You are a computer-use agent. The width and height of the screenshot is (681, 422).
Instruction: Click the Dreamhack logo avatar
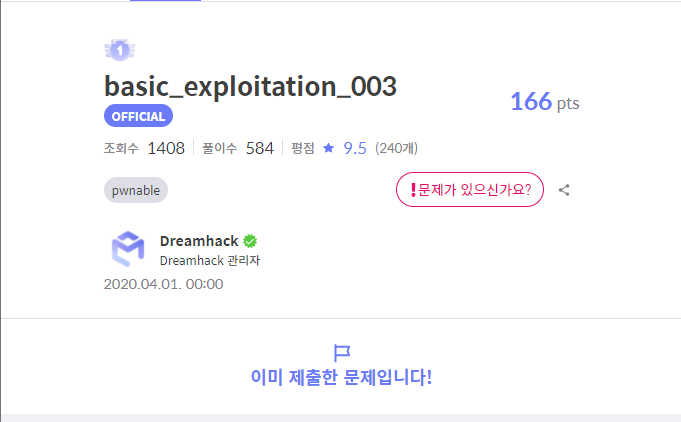(x=128, y=249)
